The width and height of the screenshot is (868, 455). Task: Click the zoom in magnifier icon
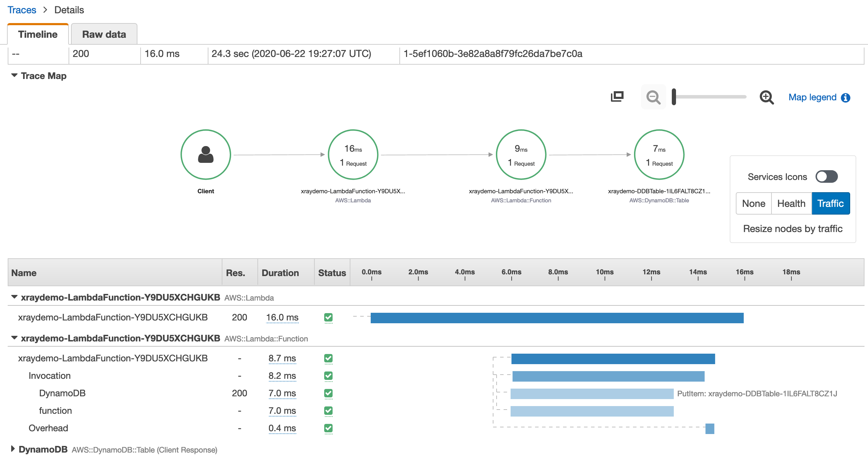tap(766, 97)
